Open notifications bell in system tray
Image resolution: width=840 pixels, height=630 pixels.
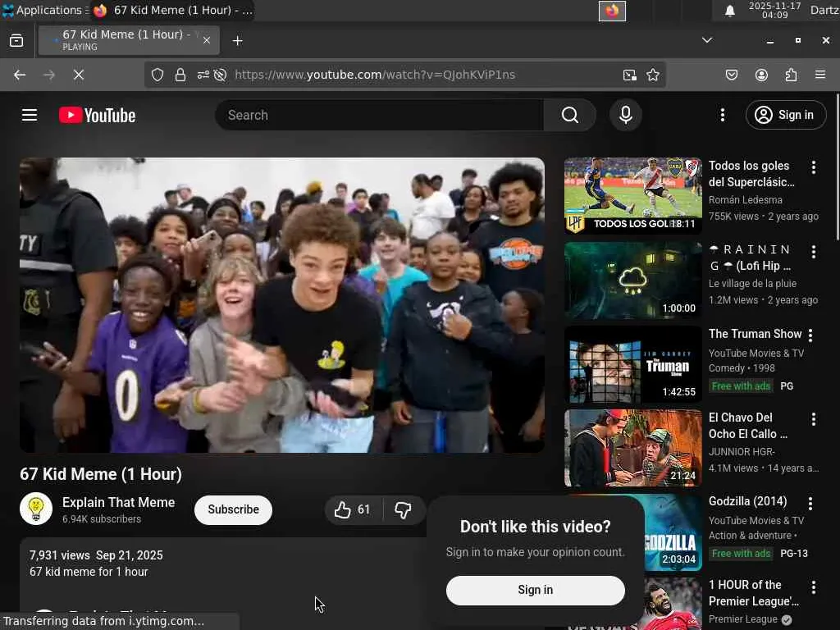pos(729,11)
